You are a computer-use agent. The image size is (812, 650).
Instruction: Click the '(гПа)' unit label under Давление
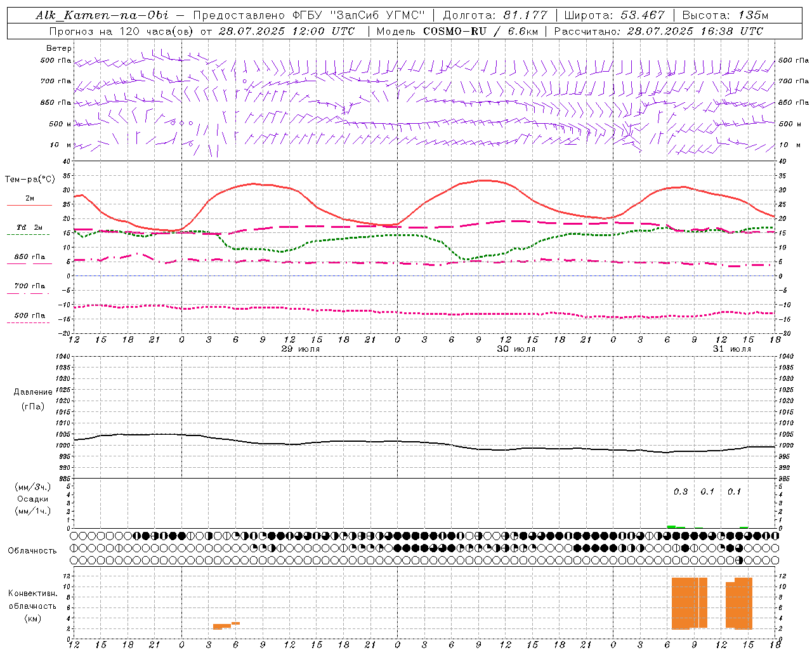tap(33, 406)
